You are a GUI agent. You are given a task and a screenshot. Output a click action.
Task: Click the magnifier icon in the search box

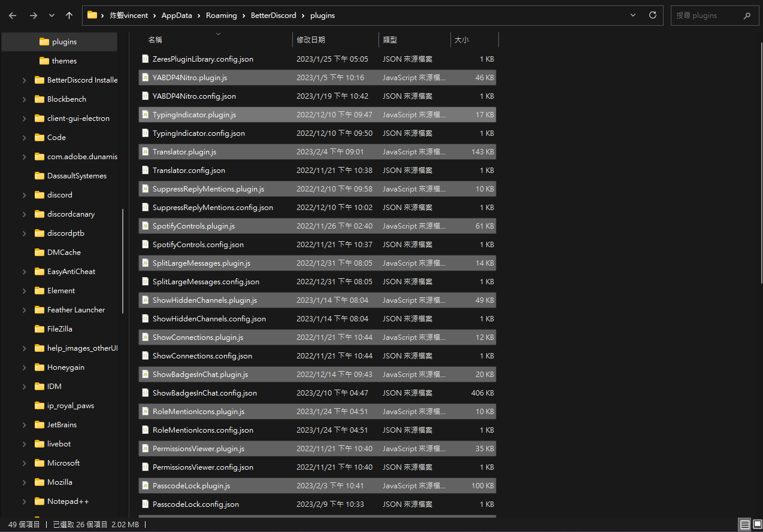(747, 15)
